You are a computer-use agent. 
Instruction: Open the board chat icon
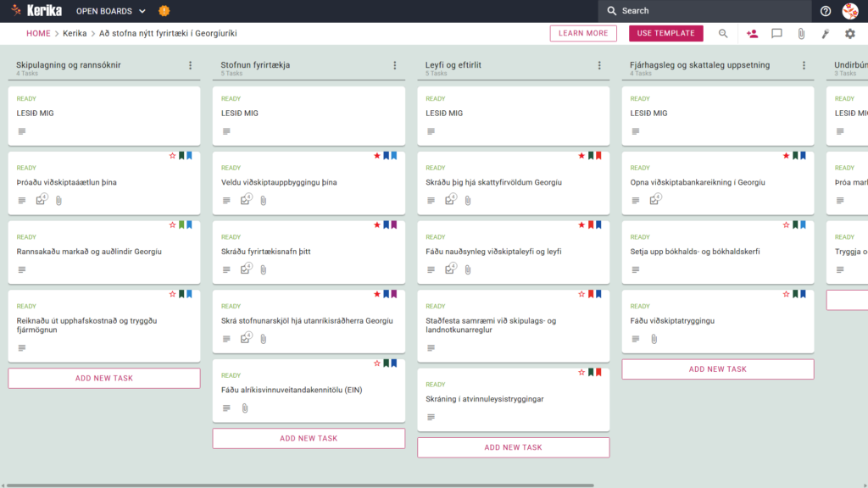click(776, 34)
